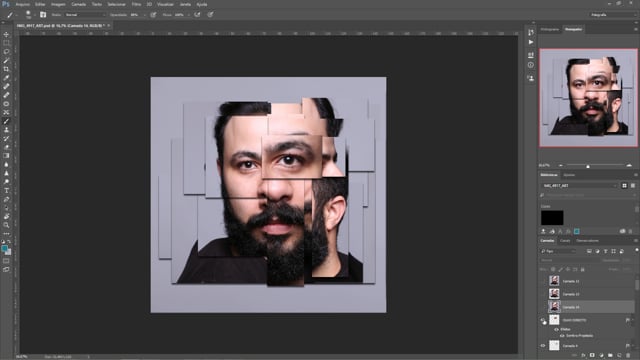Viewport: 640px width, 360px height.
Task: Open the Imagem menu
Action: coord(58,4)
